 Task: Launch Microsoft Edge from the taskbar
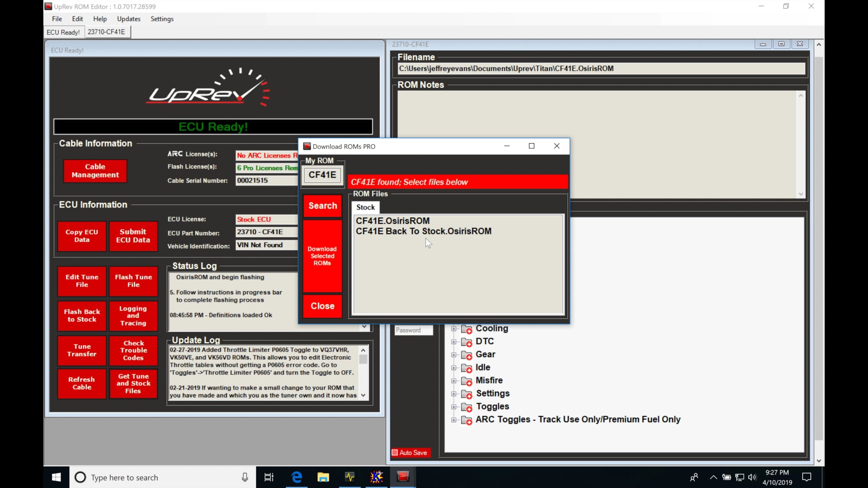point(297,477)
